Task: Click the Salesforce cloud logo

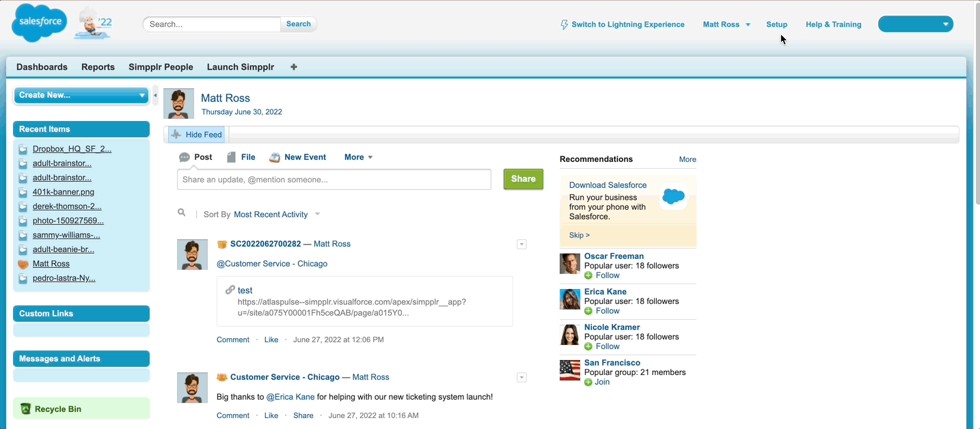Action: pyautogui.click(x=40, y=23)
